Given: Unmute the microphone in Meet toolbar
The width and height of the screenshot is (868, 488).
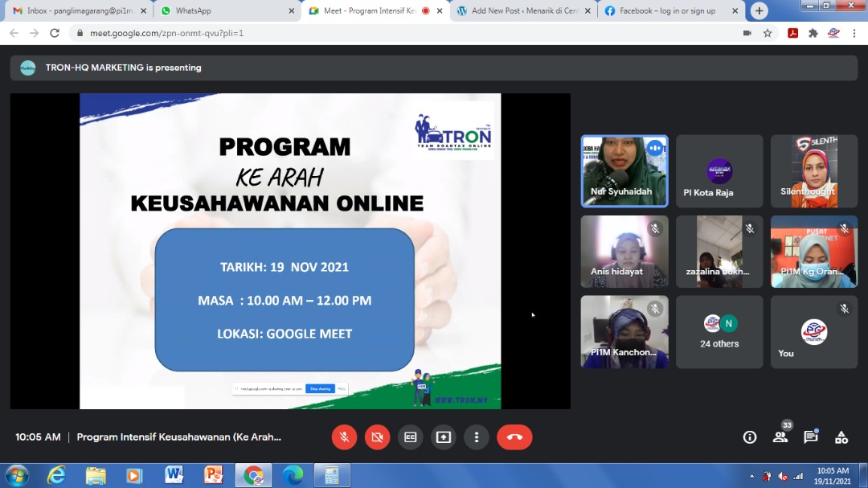Looking at the screenshot, I should point(344,437).
